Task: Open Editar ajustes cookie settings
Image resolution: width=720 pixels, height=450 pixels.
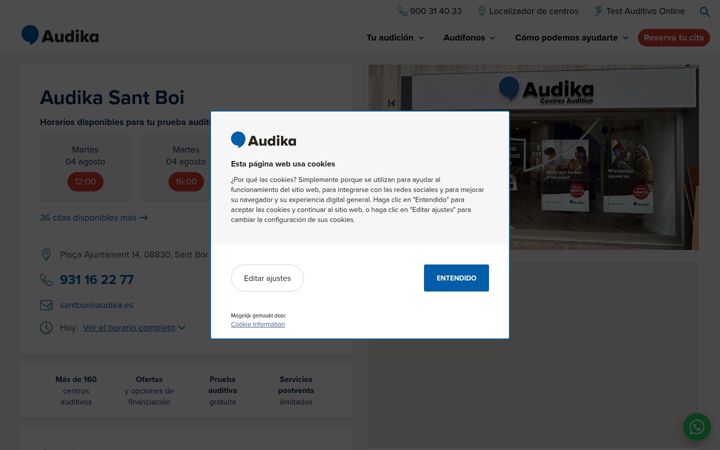Action: pos(267,278)
